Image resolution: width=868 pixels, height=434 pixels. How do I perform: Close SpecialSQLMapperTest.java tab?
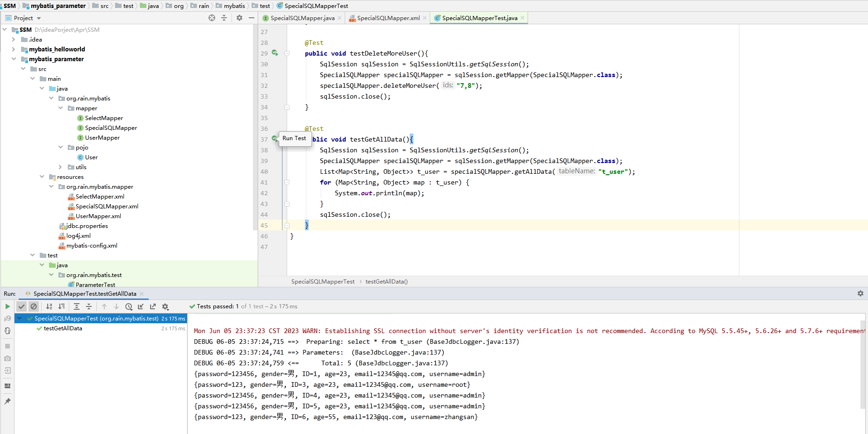(x=522, y=18)
